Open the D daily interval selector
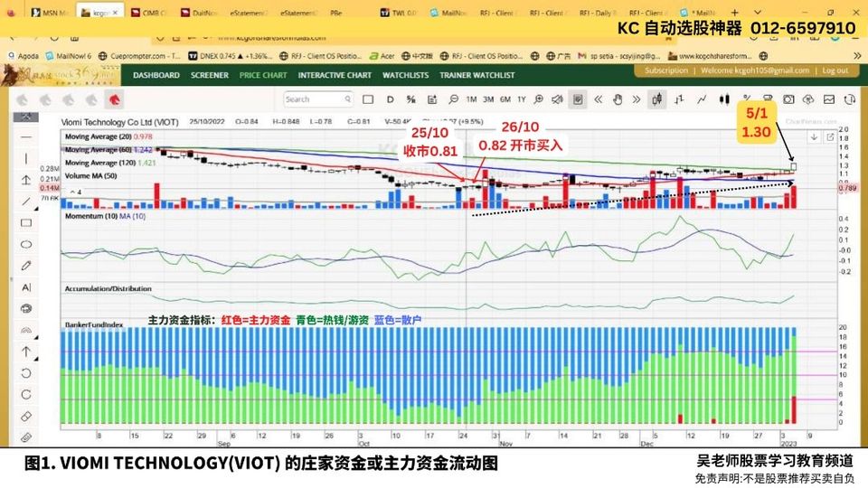 pos(391,99)
